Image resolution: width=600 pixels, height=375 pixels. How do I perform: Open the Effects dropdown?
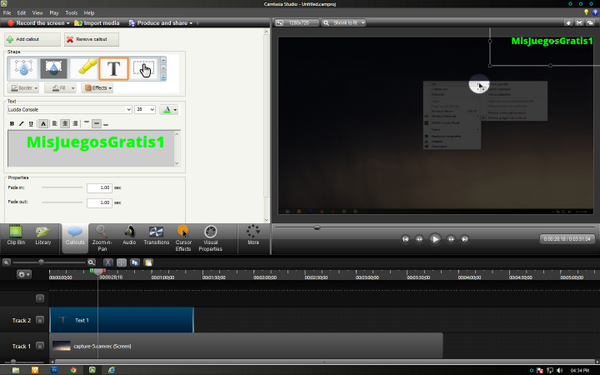[x=97, y=88]
